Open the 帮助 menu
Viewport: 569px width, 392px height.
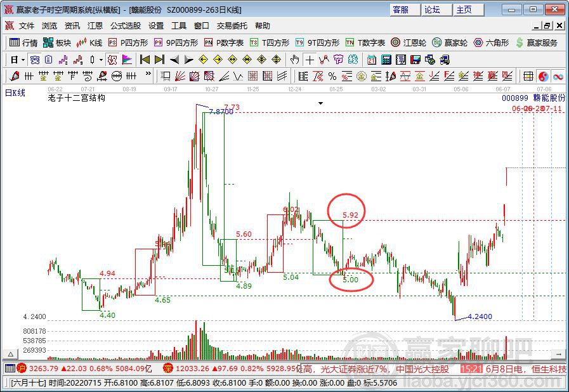pyautogui.click(x=263, y=26)
